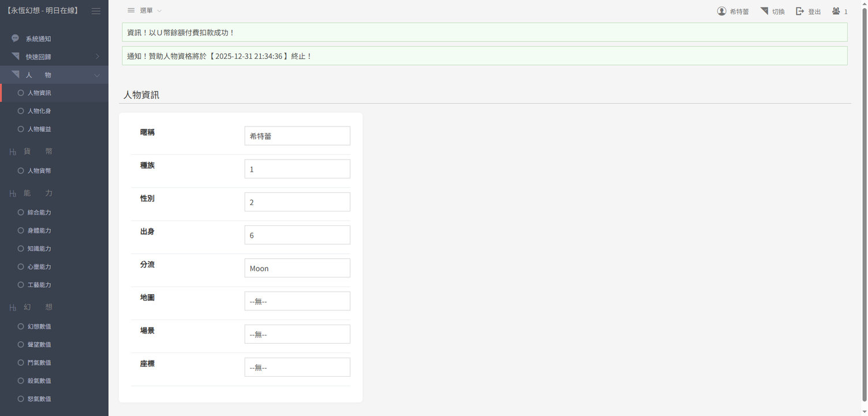
Task: Open the 系統通知 chat bubble icon
Action: click(16, 39)
